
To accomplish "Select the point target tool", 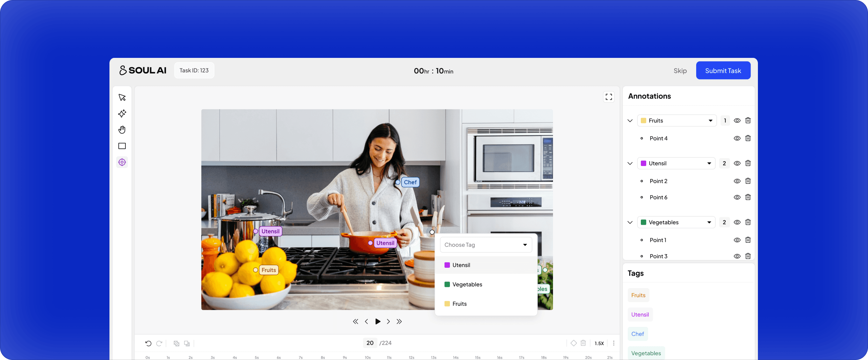I will 122,162.
